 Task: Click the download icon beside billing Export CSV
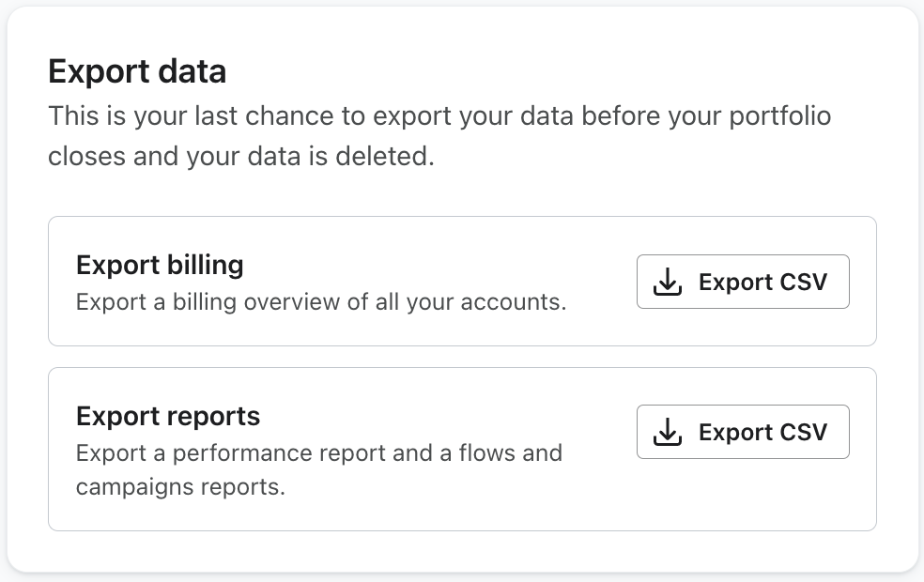coord(667,282)
